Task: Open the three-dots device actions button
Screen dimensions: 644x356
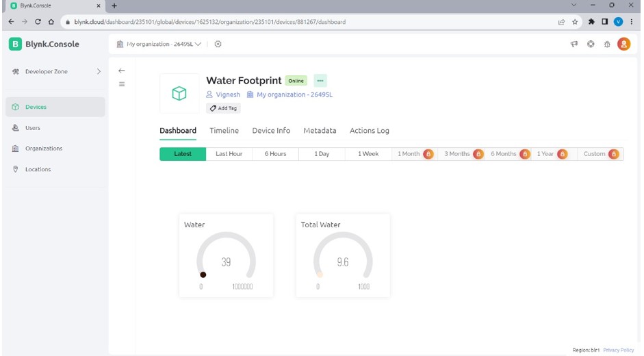Action: coord(320,81)
